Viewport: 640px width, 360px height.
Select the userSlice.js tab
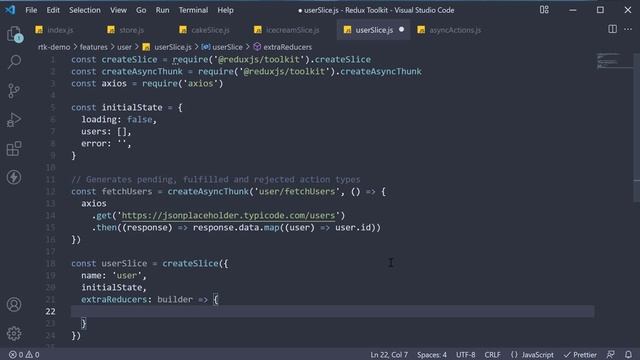(374, 30)
